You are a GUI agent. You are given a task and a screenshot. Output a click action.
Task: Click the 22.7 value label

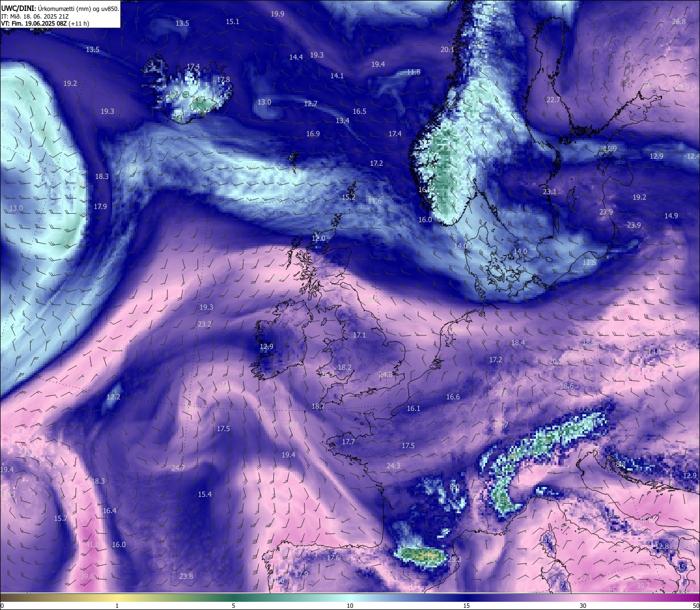click(x=553, y=100)
